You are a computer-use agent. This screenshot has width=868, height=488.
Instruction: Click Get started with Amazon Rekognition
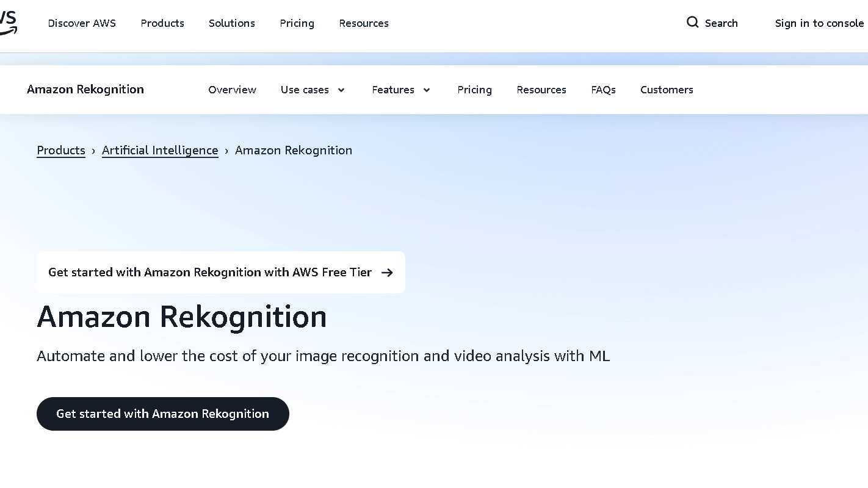click(162, 414)
